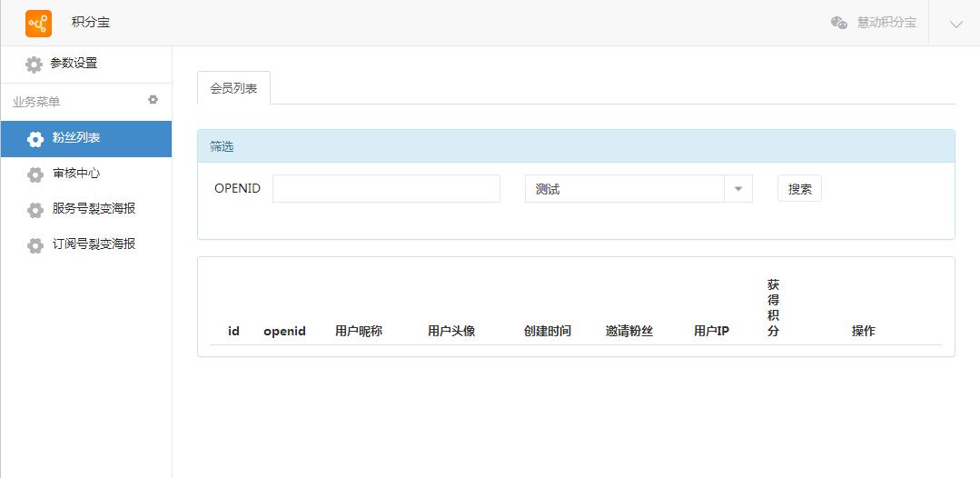This screenshot has width=980, height=478.
Task: Open 审核中心 menu item
Action: coord(86,174)
